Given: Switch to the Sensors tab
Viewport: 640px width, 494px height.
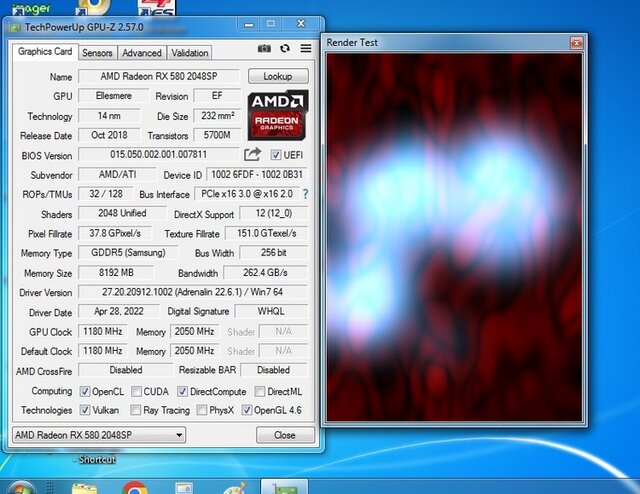Looking at the screenshot, I should pos(97,53).
